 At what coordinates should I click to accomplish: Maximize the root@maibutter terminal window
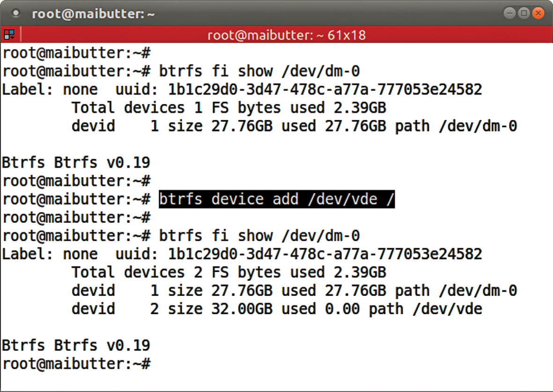pyautogui.click(x=524, y=14)
